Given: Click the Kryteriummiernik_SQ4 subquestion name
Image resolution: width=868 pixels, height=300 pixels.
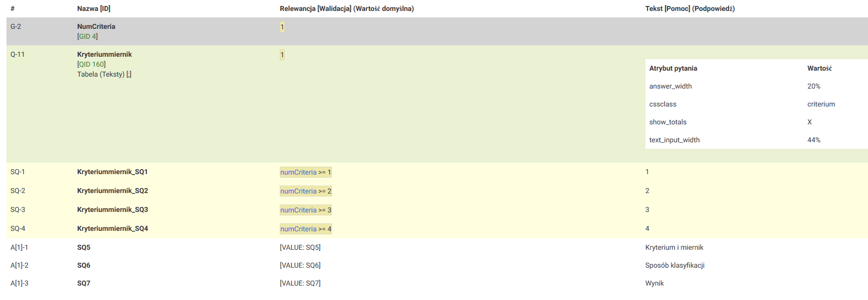Looking at the screenshot, I should click(x=112, y=228).
